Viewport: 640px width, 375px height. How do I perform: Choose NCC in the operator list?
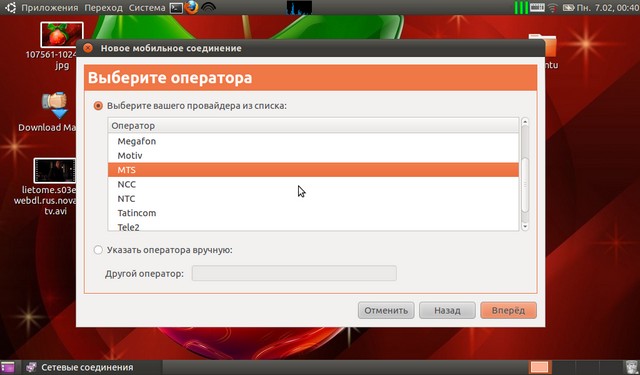coord(313,184)
